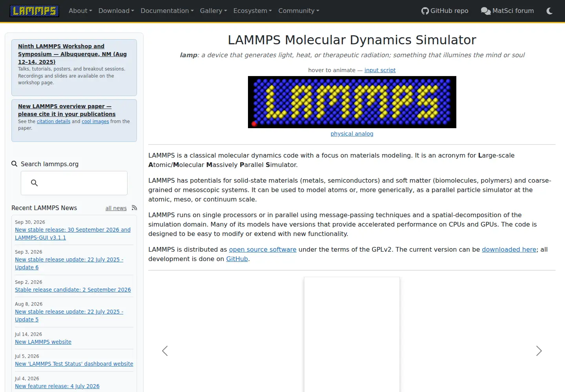Screen dimensions: 565x392
Task: Follow the open source software link
Action: (263, 249)
